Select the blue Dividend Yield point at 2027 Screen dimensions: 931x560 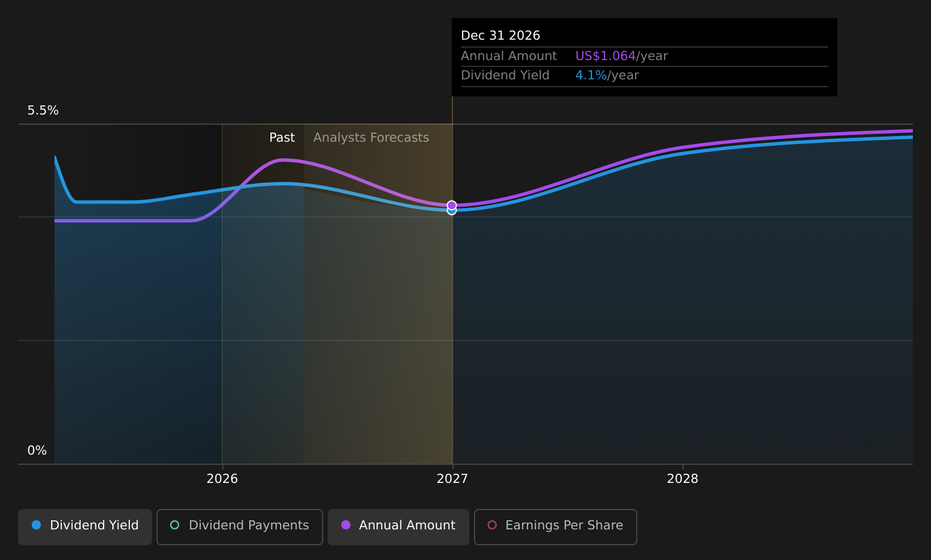(452, 211)
